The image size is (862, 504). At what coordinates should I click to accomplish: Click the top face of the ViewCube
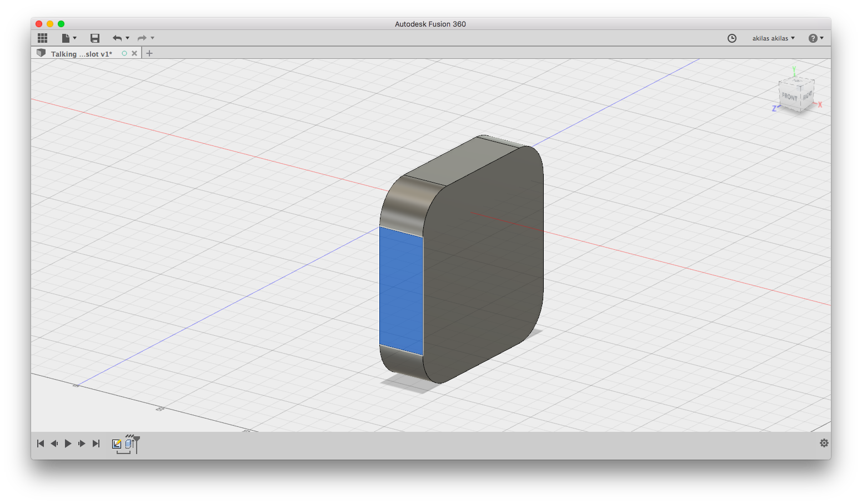tap(797, 82)
